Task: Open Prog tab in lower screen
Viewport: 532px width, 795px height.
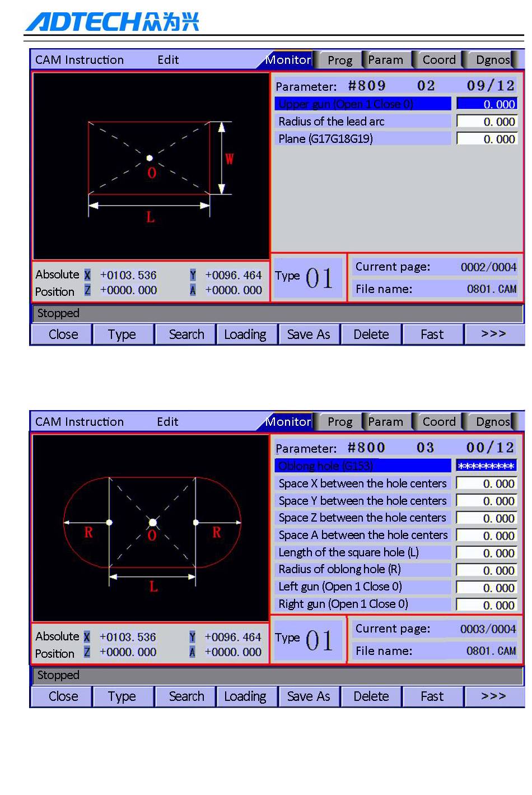Action: [339, 422]
